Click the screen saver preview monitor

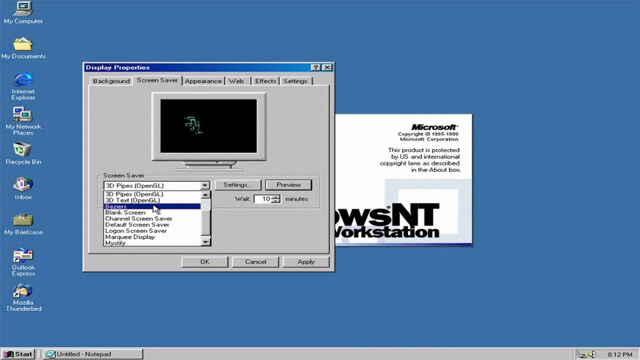(x=209, y=126)
